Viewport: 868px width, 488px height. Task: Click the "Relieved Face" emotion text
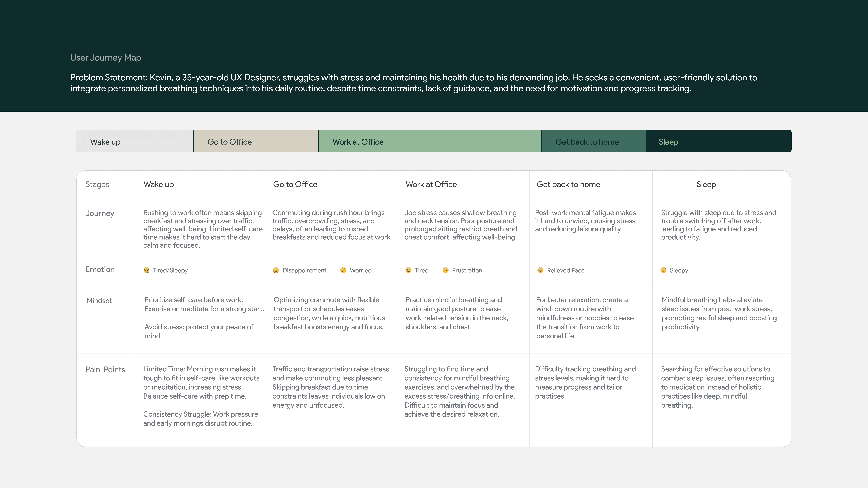(566, 270)
